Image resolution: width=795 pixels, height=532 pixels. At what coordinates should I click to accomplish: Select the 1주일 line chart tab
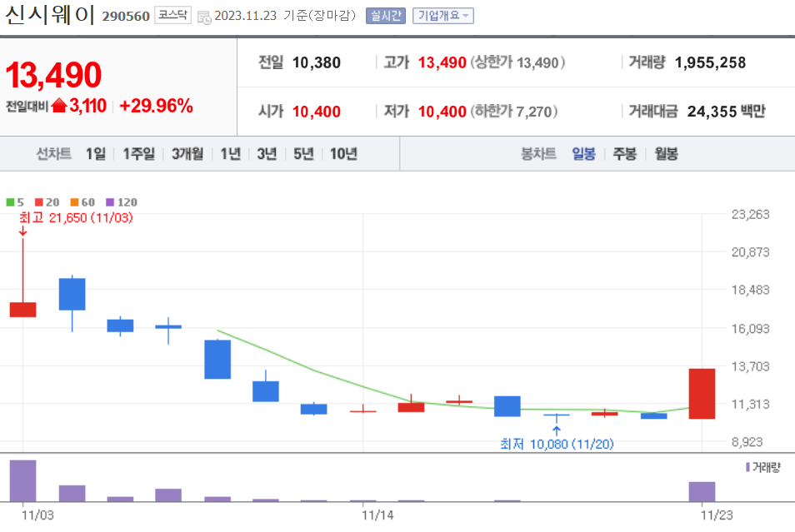pyautogui.click(x=138, y=153)
